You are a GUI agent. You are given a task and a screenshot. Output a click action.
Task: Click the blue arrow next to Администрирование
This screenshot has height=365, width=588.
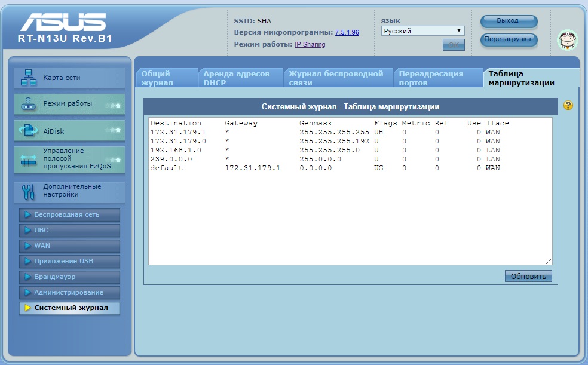click(27, 292)
